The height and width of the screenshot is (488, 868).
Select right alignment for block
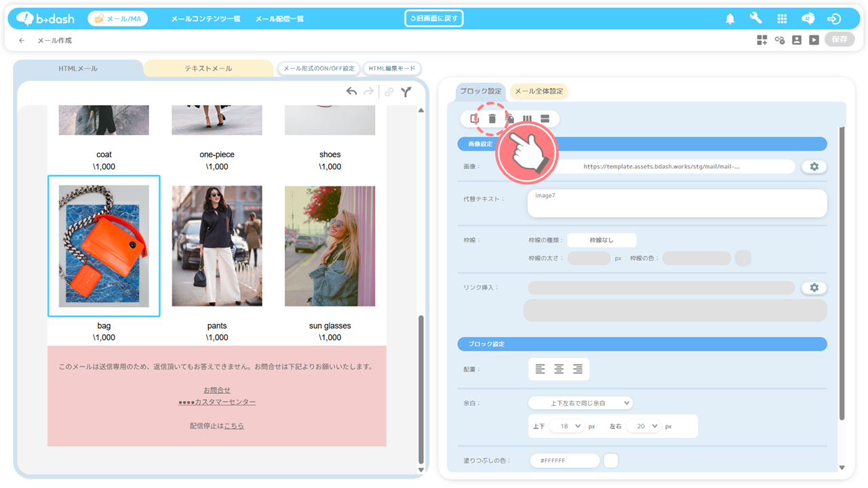coord(578,369)
